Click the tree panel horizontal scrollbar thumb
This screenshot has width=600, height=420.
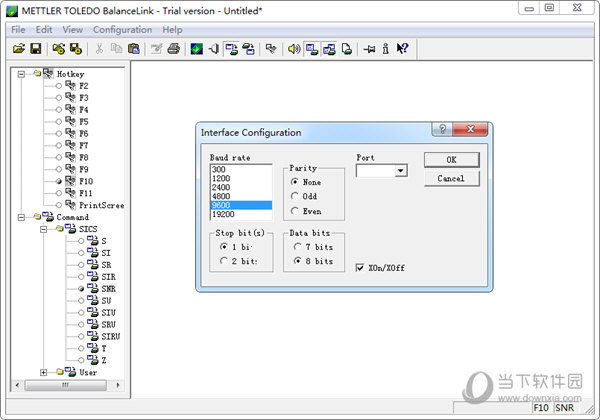click(65, 385)
